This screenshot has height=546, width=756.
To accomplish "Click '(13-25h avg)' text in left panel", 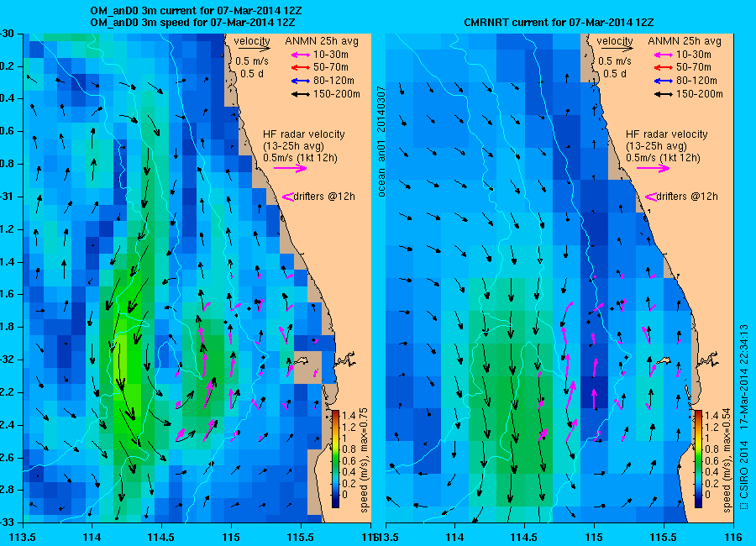I will coord(294,146).
